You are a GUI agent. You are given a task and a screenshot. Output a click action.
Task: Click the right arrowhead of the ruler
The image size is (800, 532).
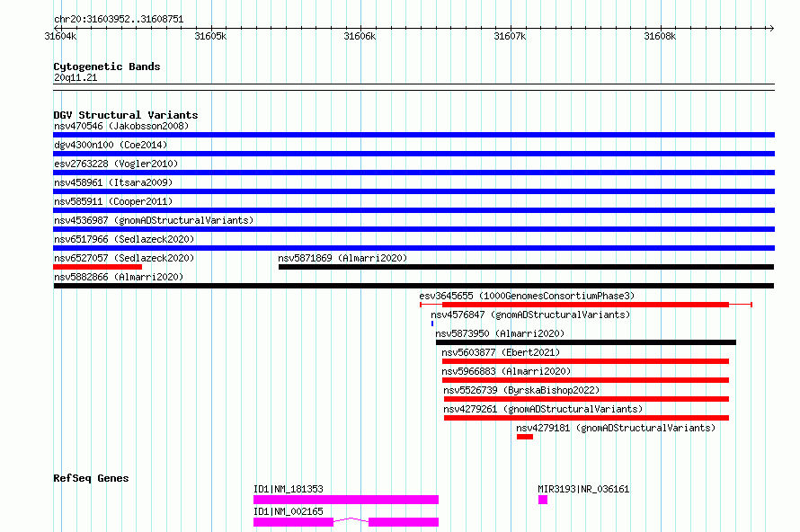(x=771, y=28)
